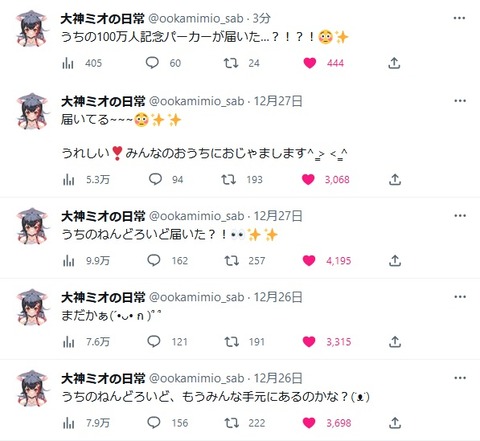Reply to the tweet with 60 comments
The image size is (480, 441).
152,63
